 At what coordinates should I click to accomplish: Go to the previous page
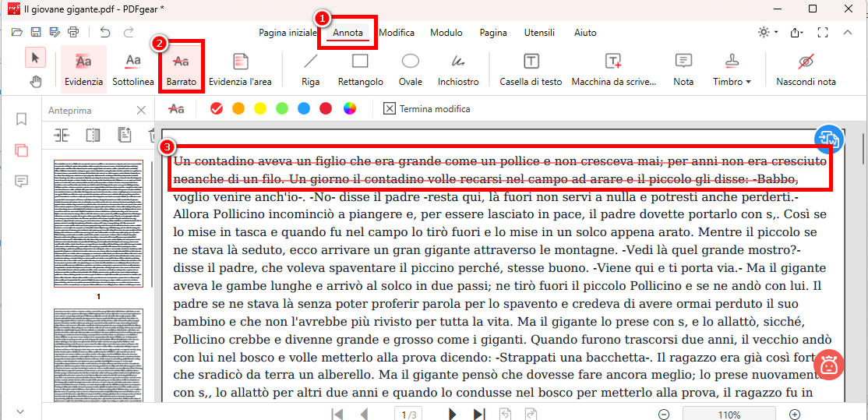click(364, 414)
